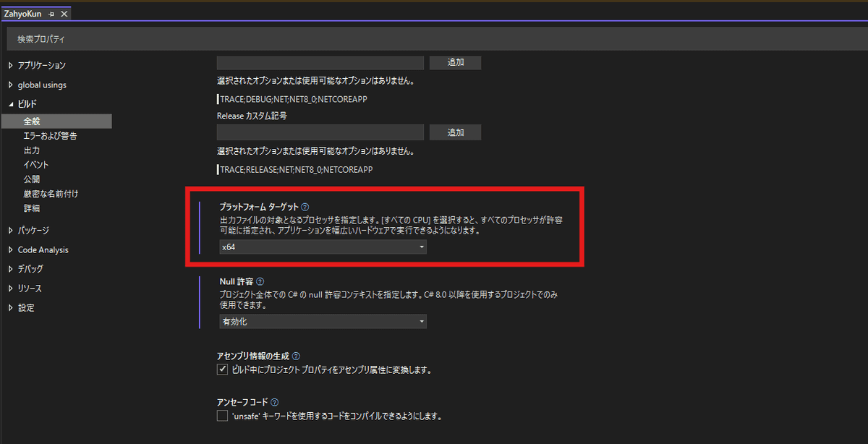The width and height of the screenshot is (868, 444).
Task: Open help icon for アセンブリ情報の生成
Action: [296, 357]
